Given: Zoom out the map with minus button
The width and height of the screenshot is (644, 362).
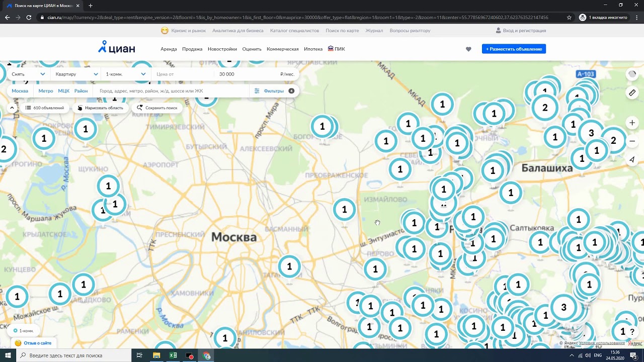Looking at the screenshot, I should click(632, 141).
